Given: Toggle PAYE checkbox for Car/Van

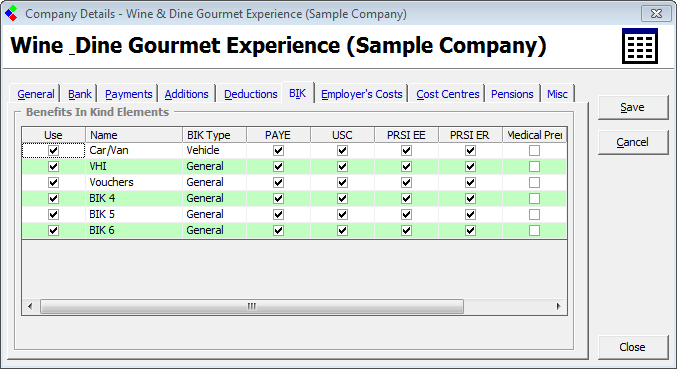Looking at the screenshot, I should point(278,151).
